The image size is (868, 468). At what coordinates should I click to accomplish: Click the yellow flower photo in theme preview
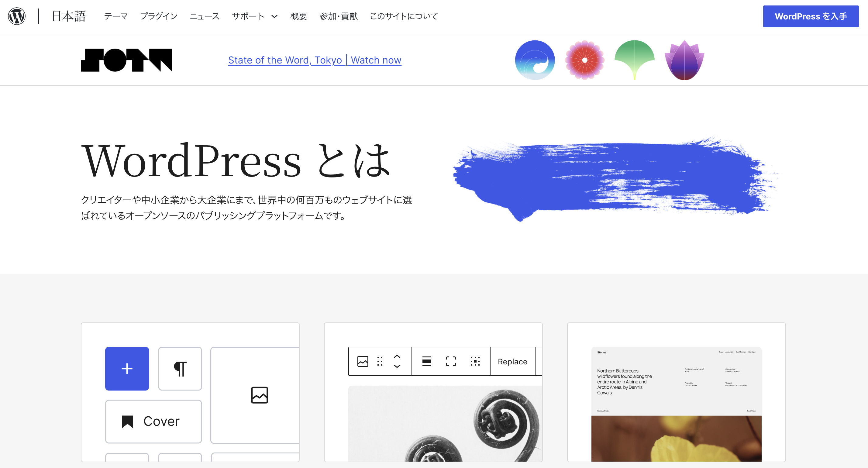pyautogui.click(x=676, y=439)
